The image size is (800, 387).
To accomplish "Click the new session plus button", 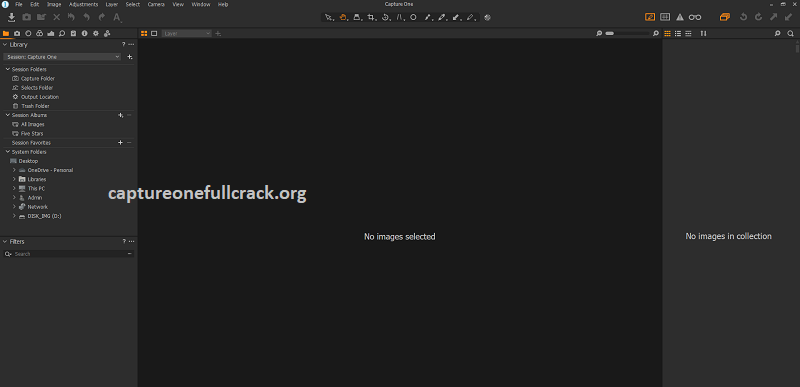I will pos(130,57).
